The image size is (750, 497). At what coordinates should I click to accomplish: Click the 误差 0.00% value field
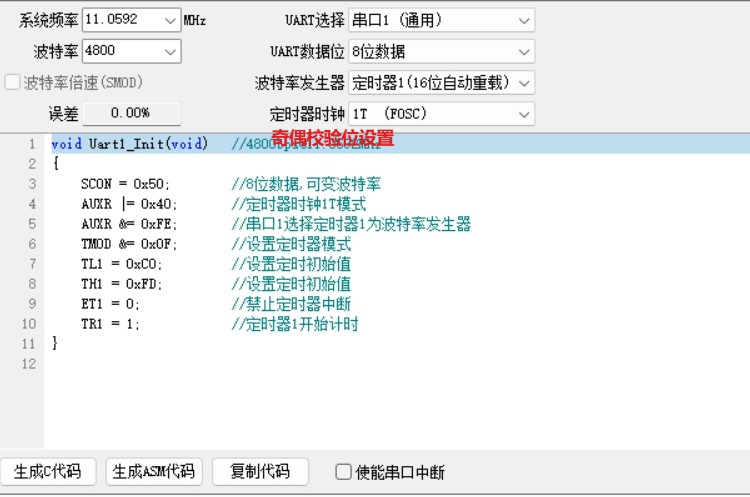(x=132, y=113)
